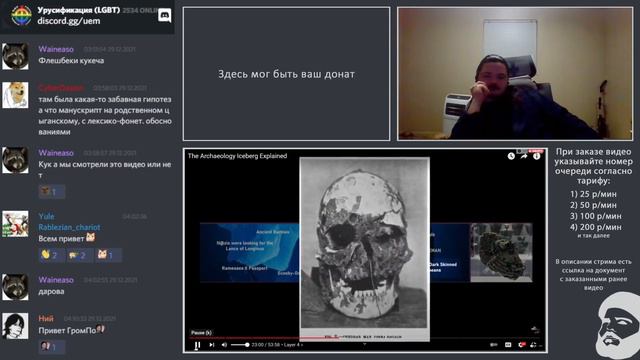Open video settings gear
This screenshot has width=640, height=360.
tap(522, 345)
